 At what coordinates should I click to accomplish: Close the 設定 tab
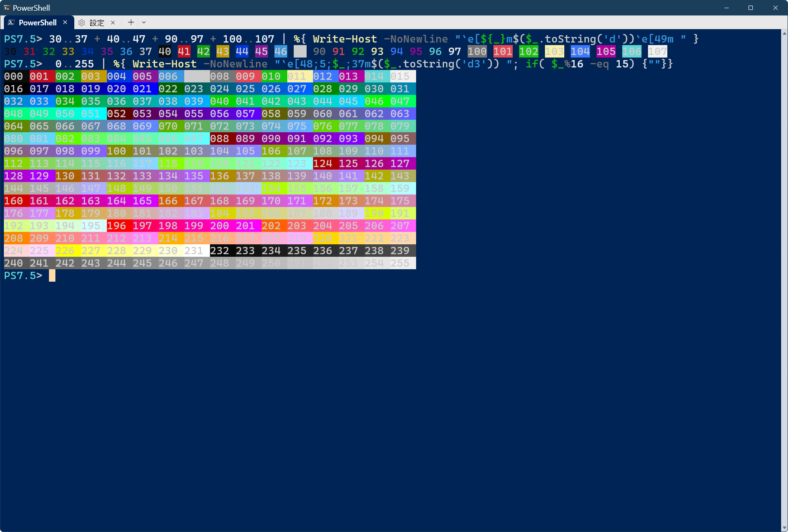(113, 22)
